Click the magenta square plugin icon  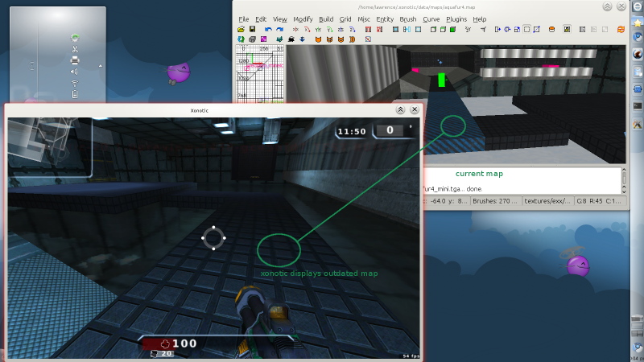264,39
